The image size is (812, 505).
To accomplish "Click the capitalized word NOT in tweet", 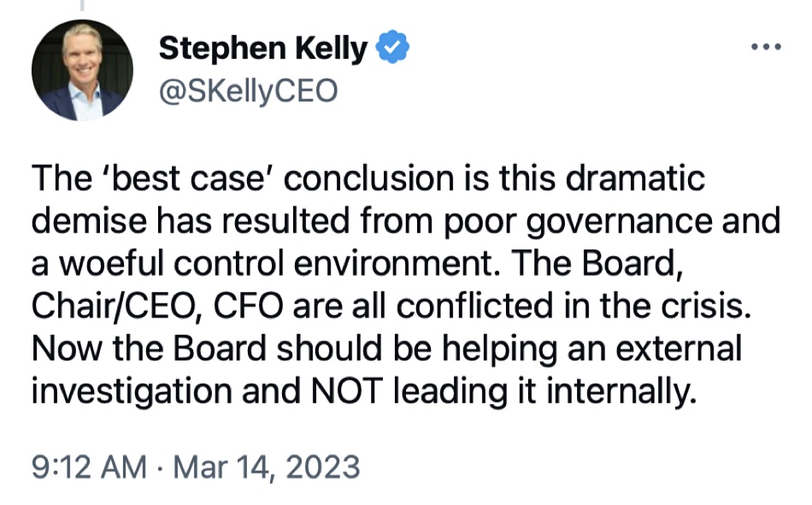I will pos(347,390).
